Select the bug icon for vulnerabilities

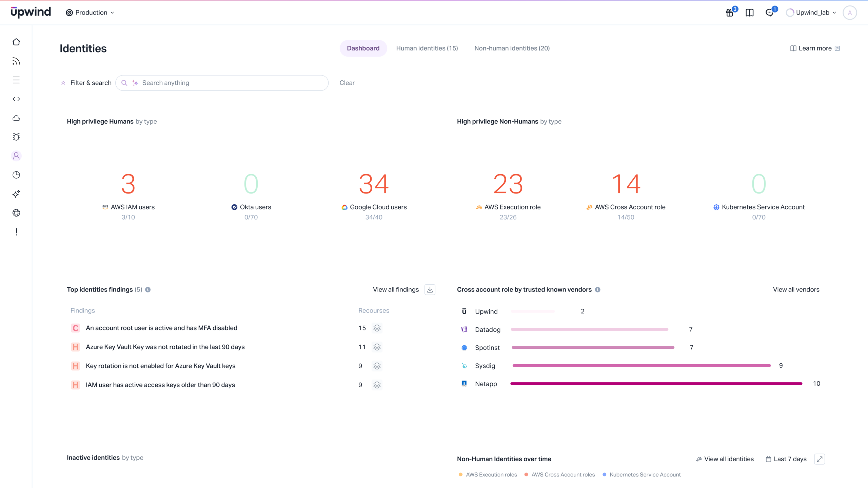click(16, 137)
